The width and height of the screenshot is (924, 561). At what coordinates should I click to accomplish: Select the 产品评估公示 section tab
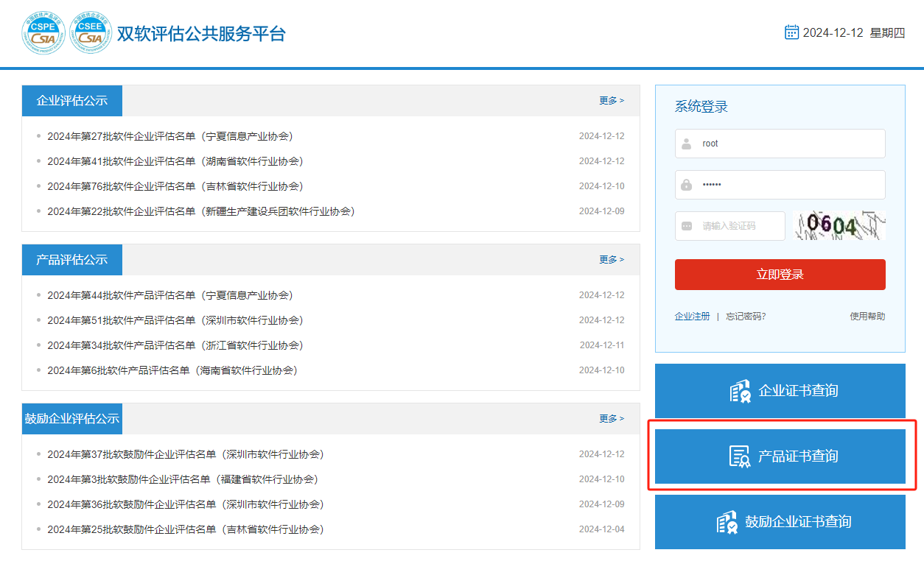72,260
